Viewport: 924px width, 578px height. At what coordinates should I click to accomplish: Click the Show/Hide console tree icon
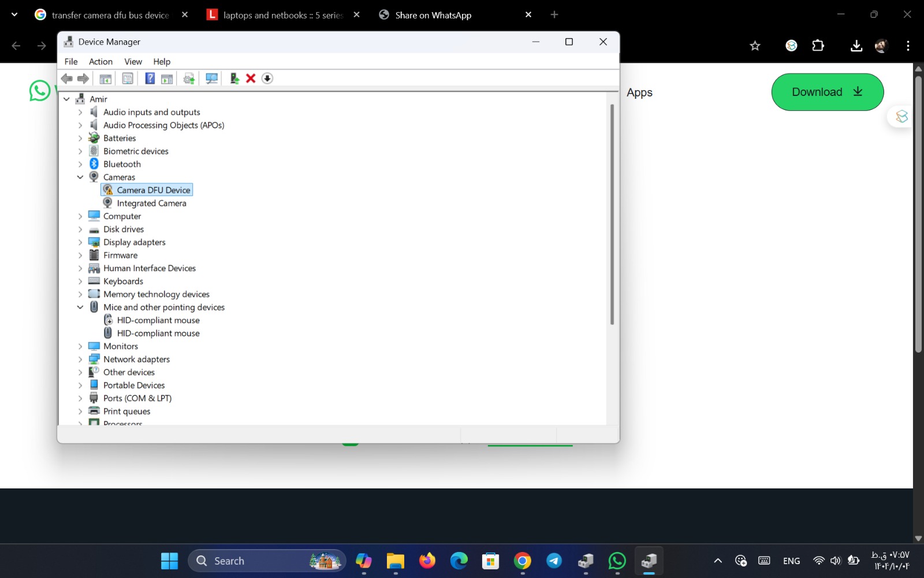tap(105, 78)
